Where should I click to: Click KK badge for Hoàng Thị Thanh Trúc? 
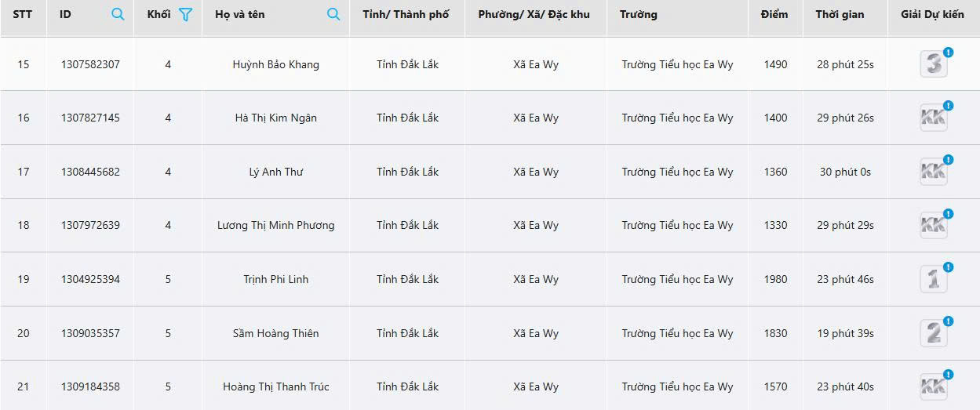933,387
